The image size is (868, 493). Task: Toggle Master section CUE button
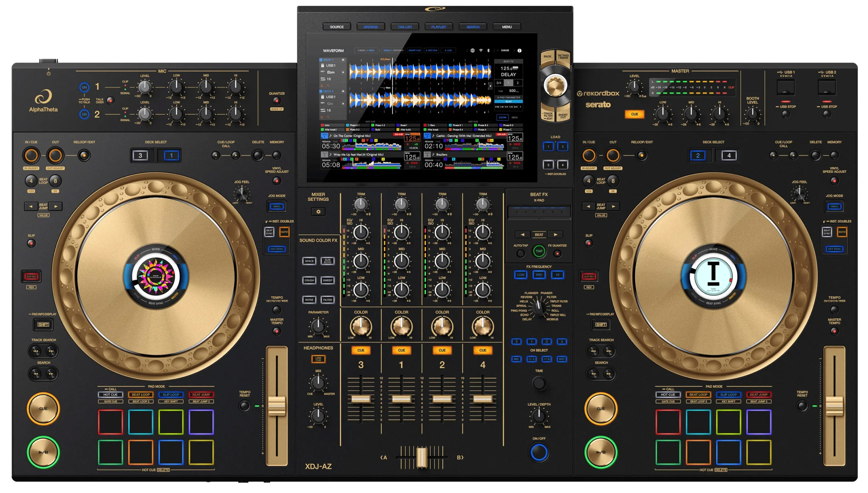tap(634, 114)
